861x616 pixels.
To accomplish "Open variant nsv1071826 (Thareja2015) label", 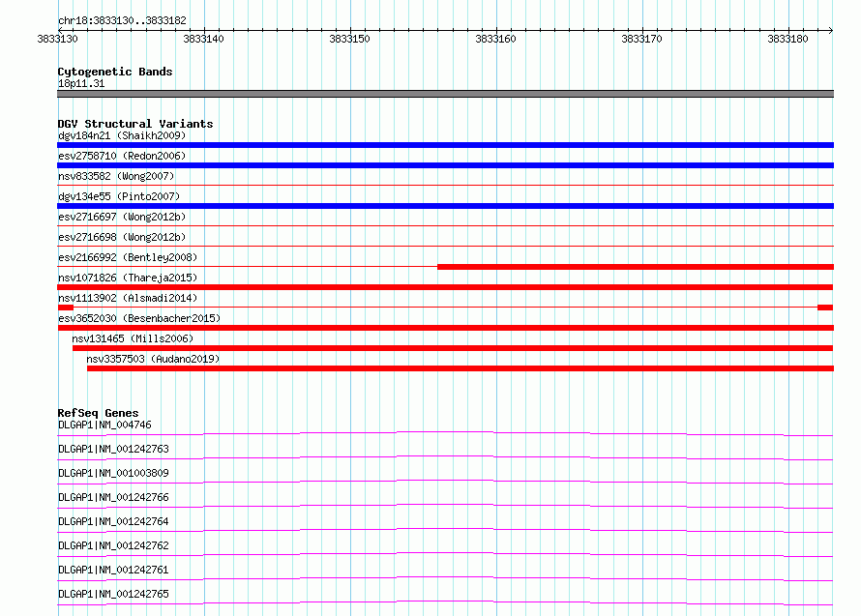I will tap(128, 278).
